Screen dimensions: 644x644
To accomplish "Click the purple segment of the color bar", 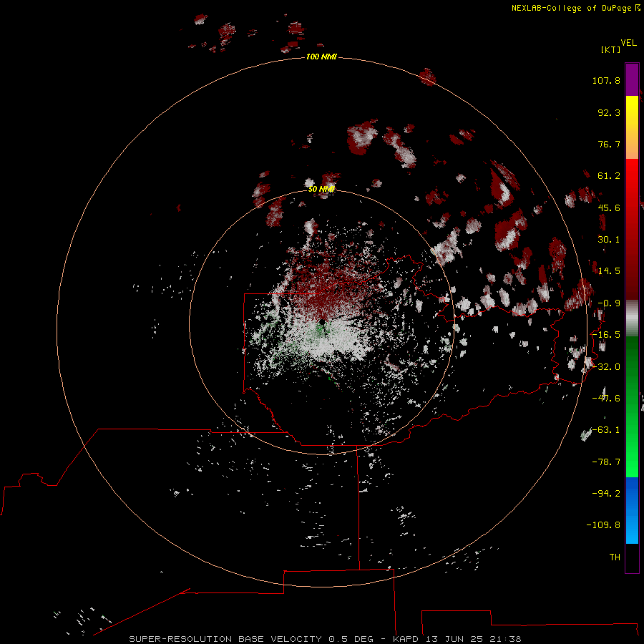I will click(632, 79).
